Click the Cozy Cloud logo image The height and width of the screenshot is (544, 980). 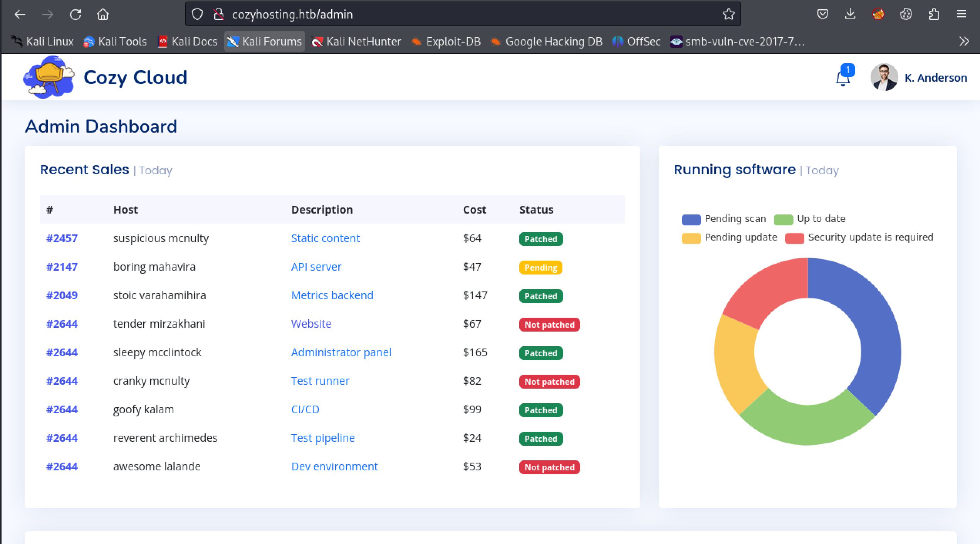[49, 77]
